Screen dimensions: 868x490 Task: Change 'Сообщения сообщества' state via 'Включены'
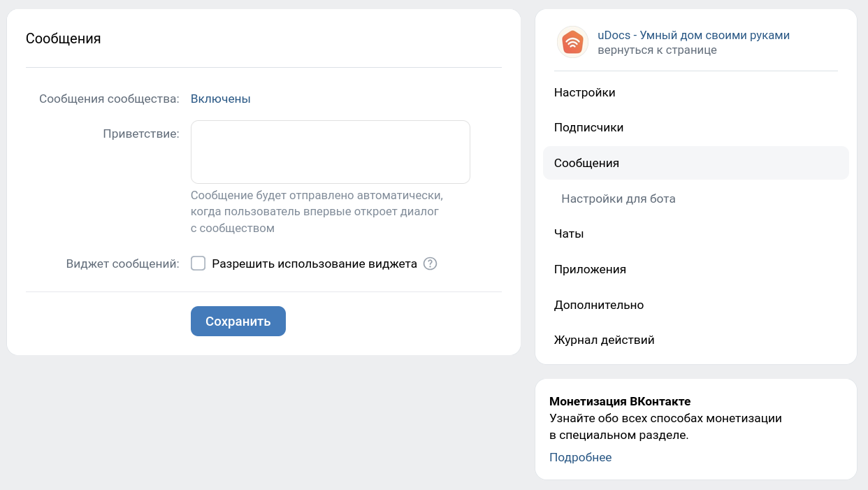click(220, 99)
